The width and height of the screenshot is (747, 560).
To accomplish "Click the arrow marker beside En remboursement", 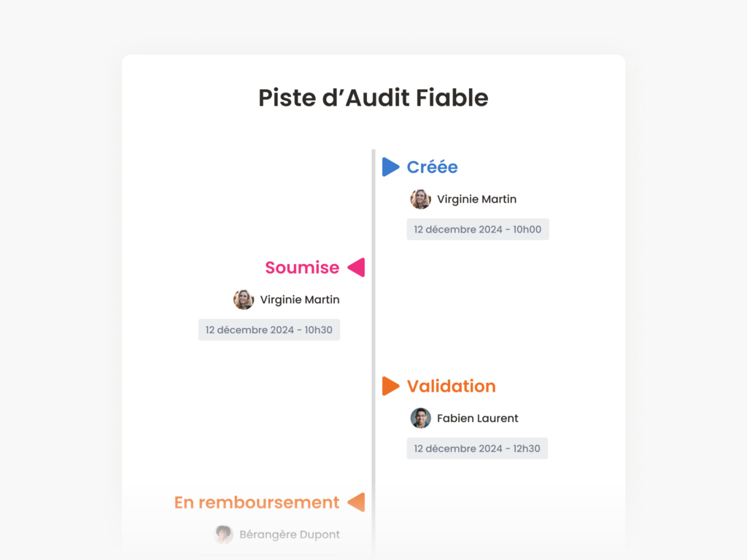I will 357,502.
